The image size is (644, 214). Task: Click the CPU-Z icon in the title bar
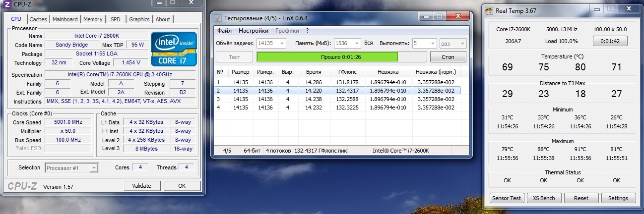(7, 4)
